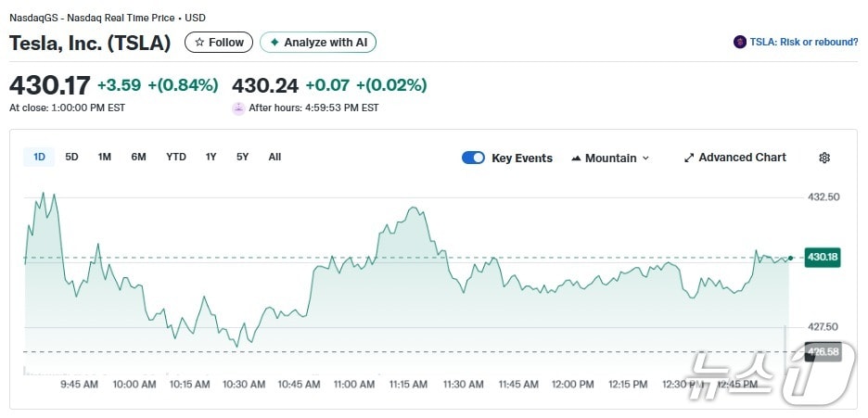Click the star icon on Follow

(199, 43)
